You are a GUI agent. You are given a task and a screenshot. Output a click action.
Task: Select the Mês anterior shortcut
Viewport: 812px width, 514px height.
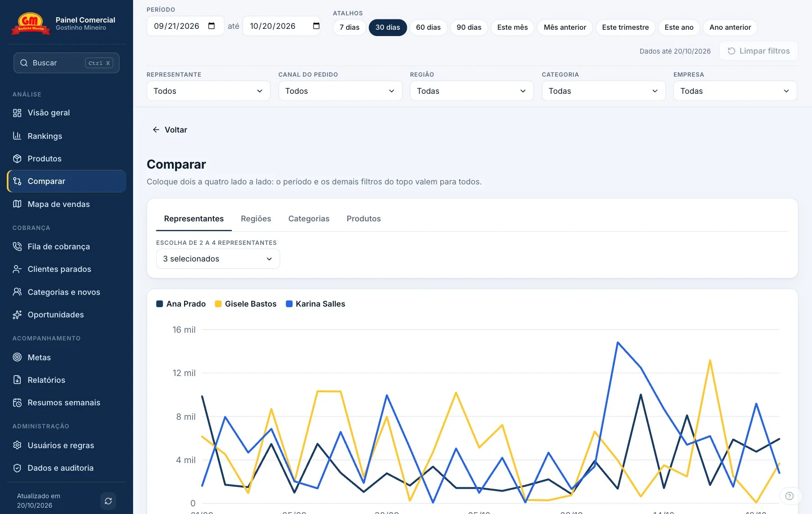pos(565,28)
